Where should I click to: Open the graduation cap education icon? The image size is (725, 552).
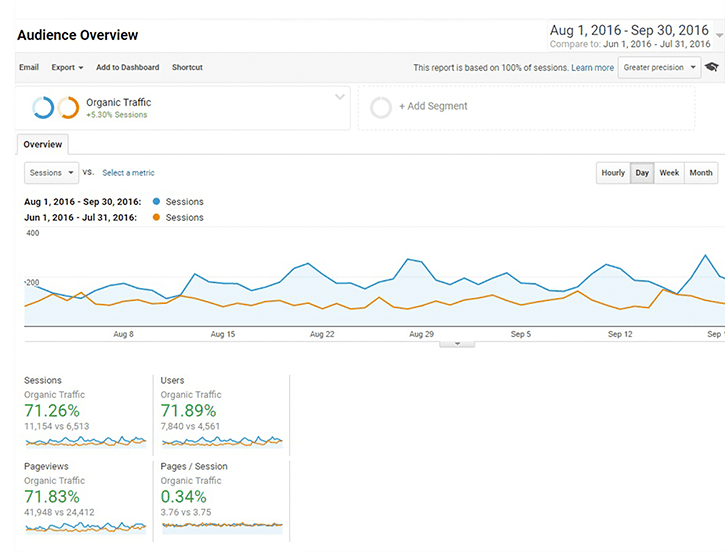pos(712,67)
